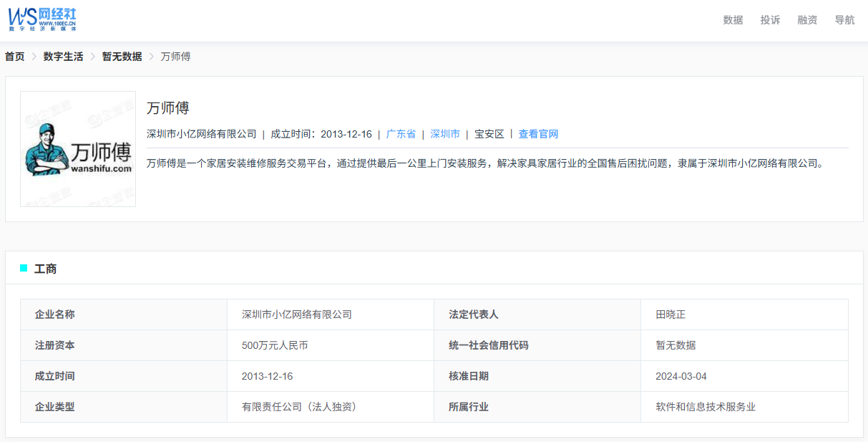This screenshot has width=868, height=442.
Task: Select the cyan square beside 工商
Action: [x=24, y=268]
